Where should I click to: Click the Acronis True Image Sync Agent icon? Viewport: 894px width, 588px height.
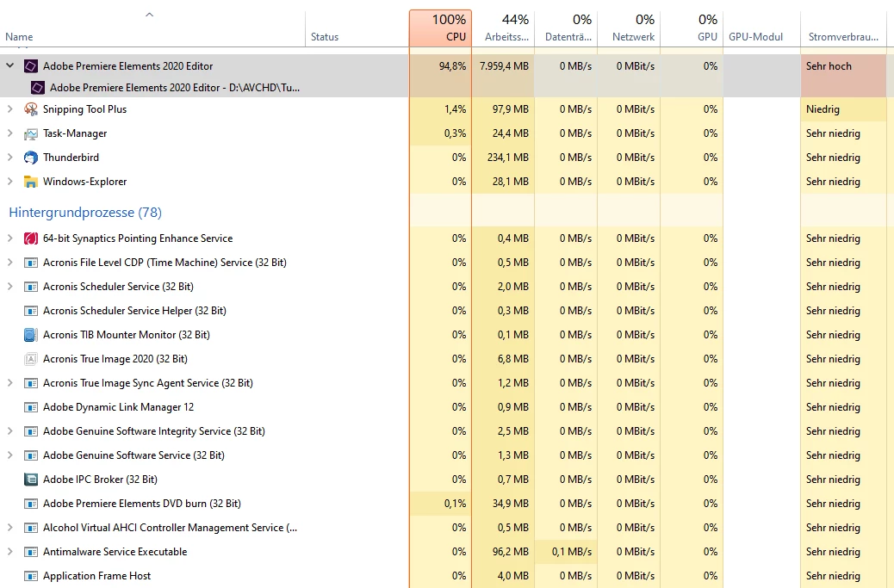[x=31, y=383]
